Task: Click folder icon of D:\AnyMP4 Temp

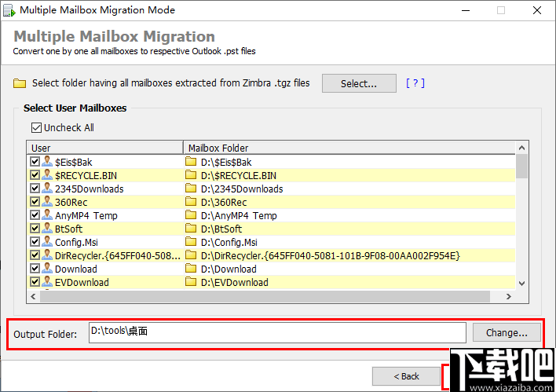Action: click(x=191, y=215)
